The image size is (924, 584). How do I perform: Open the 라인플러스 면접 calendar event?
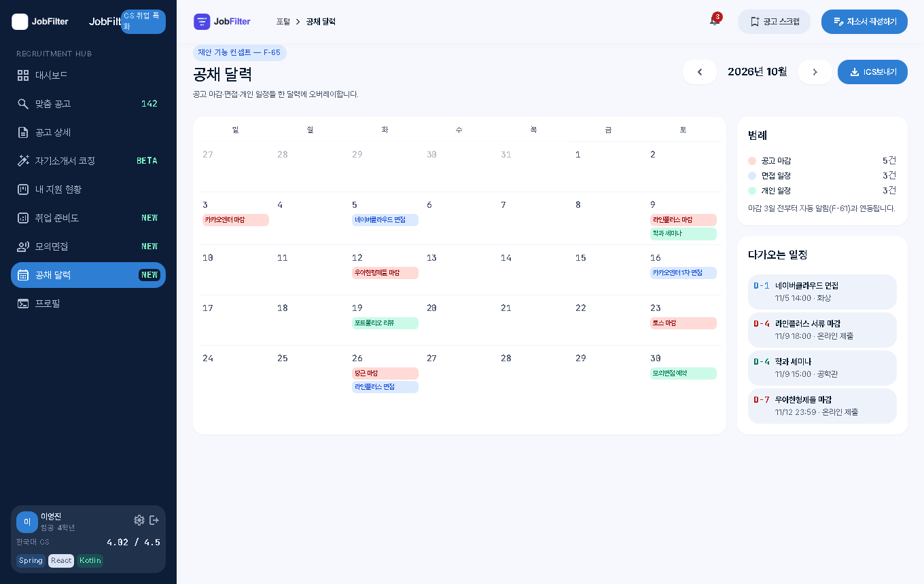385,387
